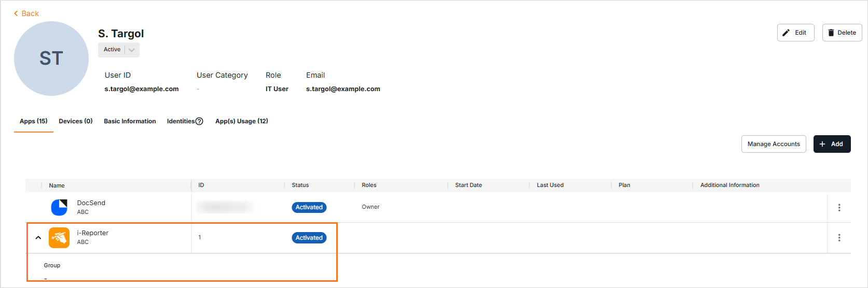Image resolution: width=868 pixels, height=288 pixels.
Task: Open the Active status dropdown
Action: (131, 50)
